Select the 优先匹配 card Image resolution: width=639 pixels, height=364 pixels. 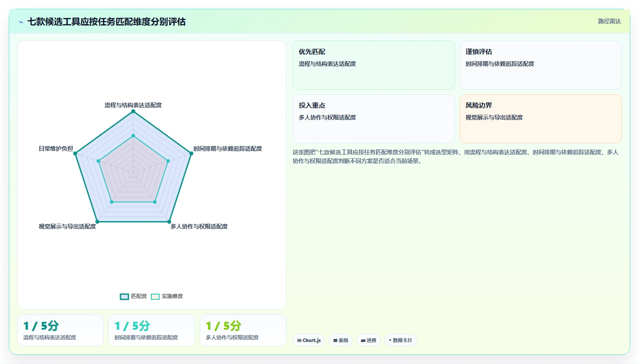pos(374,65)
